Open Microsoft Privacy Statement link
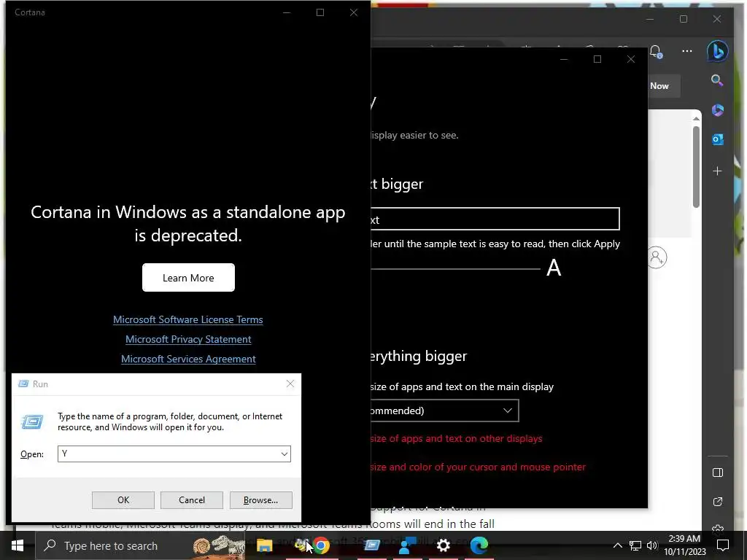Viewport: 747px width, 560px height. click(x=188, y=339)
